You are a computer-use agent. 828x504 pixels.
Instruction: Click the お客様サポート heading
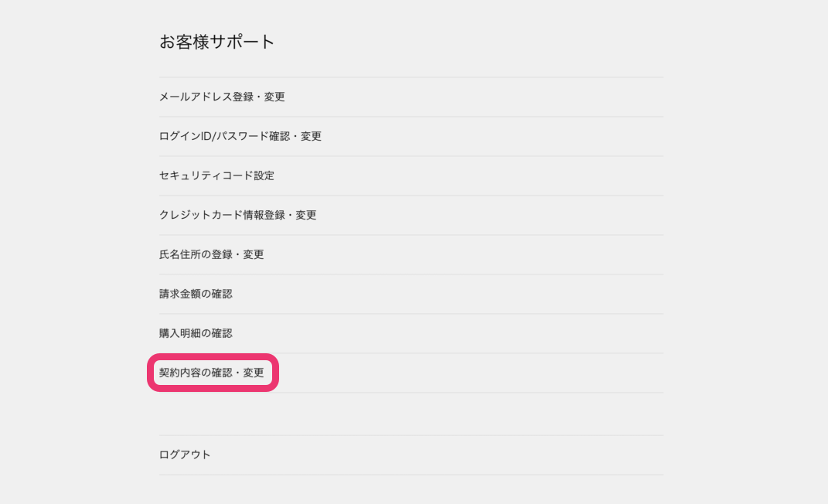[x=217, y=42]
